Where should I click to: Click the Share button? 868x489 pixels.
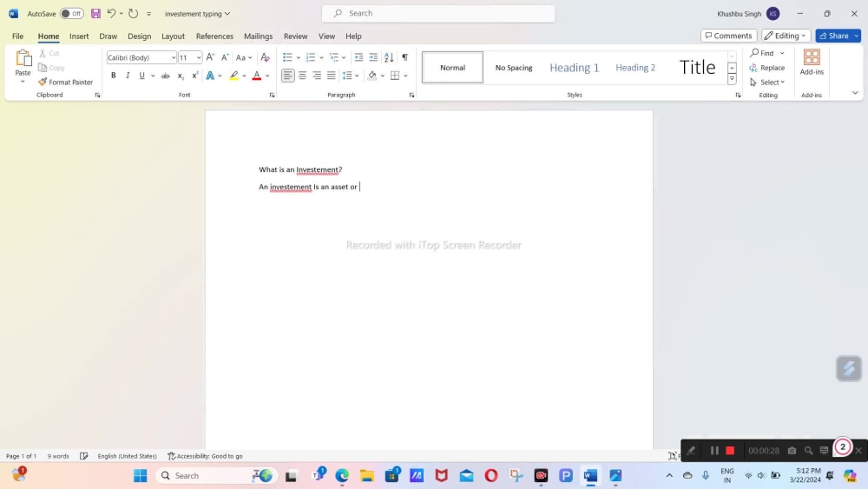(833, 36)
